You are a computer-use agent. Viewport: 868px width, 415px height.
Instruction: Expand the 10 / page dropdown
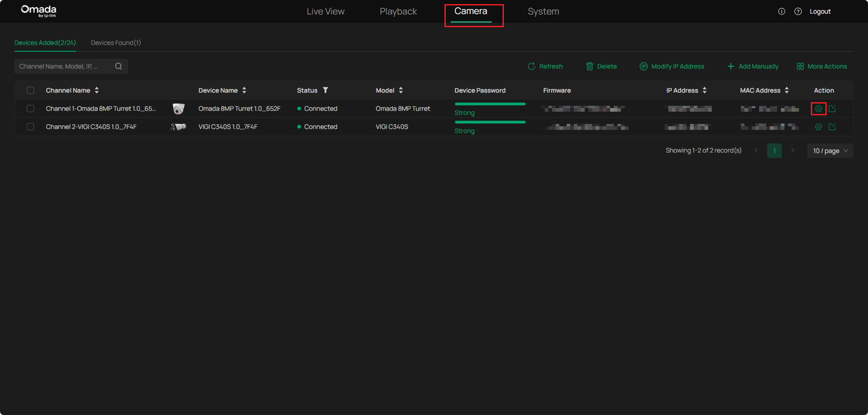point(830,150)
